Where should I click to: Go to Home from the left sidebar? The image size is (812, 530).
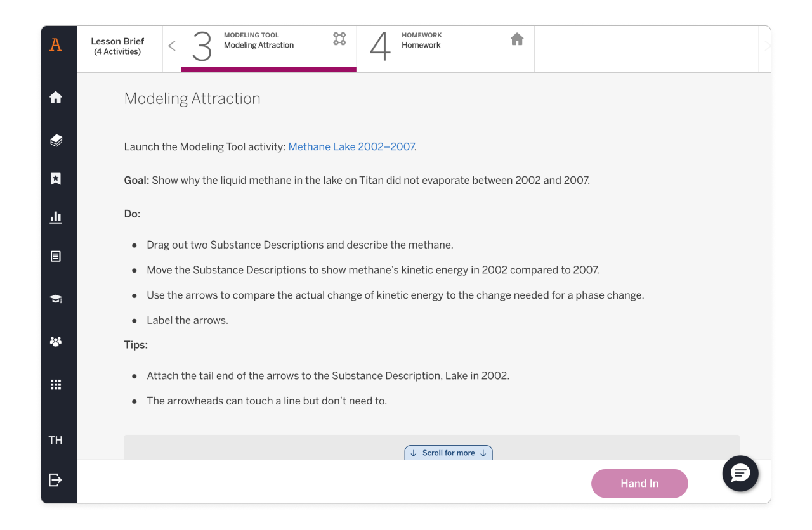click(56, 97)
